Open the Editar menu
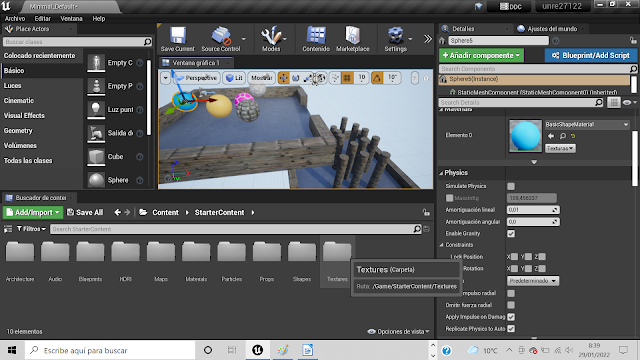 pyautogui.click(x=42, y=19)
